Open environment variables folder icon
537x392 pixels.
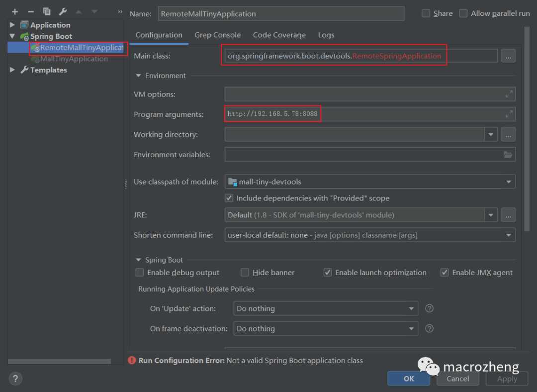coord(508,155)
